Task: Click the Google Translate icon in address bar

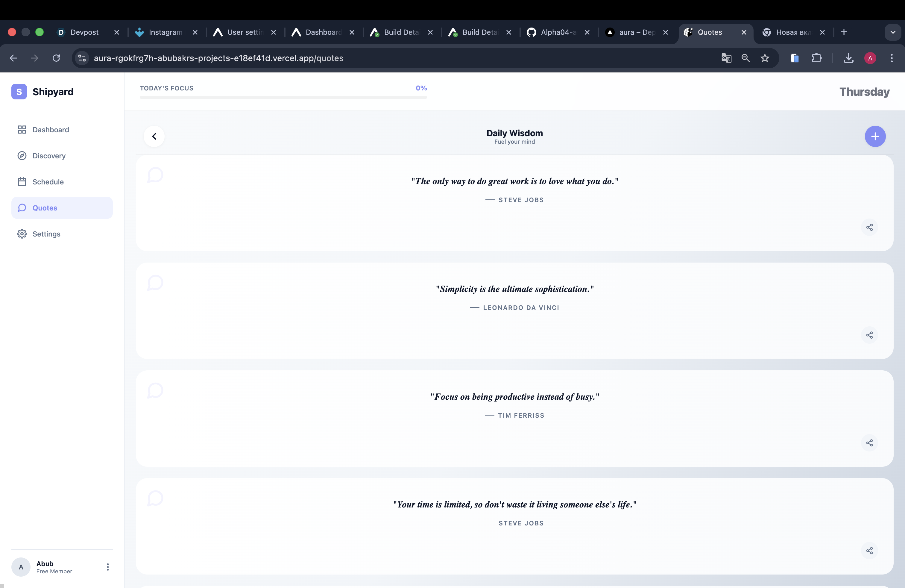Action: pyautogui.click(x=726, y=58)
